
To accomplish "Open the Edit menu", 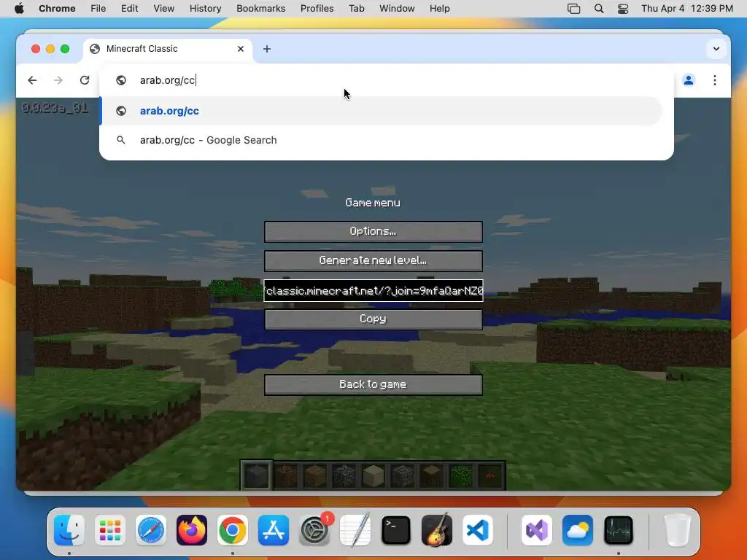I will 129,8.
